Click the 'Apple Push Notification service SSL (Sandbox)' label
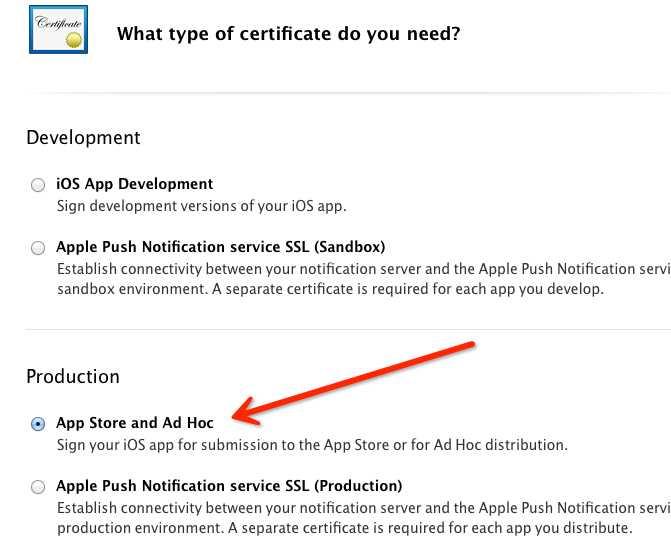The image size is (671, 557). tap(220, 247)
